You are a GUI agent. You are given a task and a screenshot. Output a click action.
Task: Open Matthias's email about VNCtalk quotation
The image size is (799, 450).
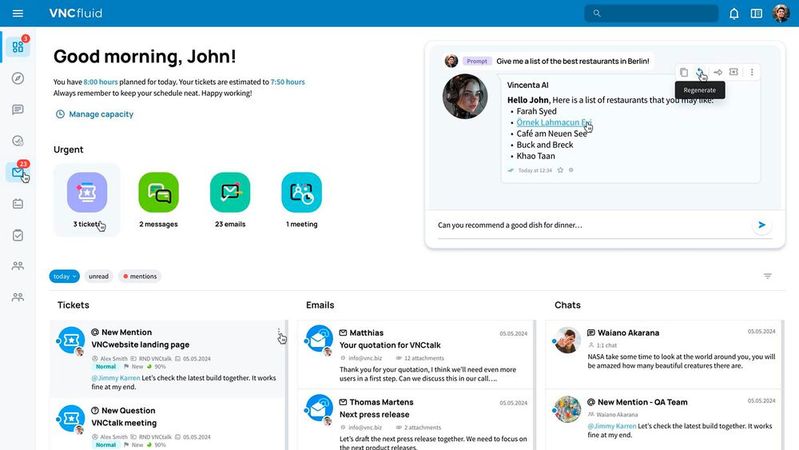(416, 355)
